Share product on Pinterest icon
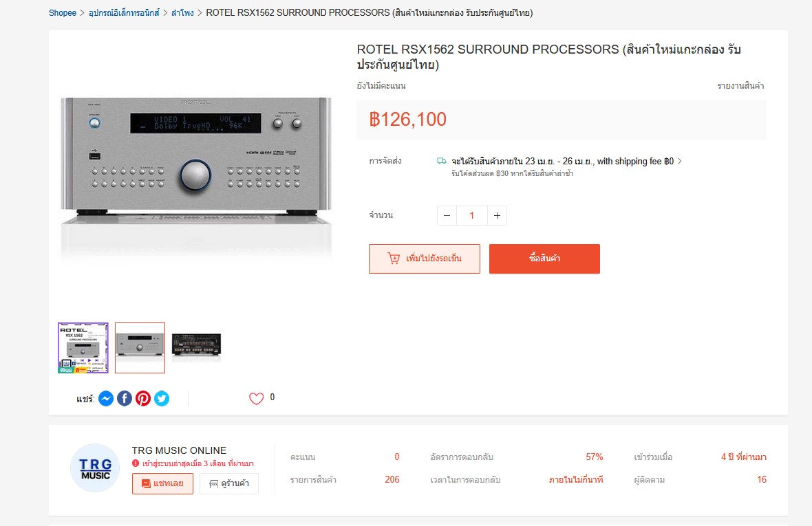The width and height of the screenshot is (812, 526). point(143,399)
